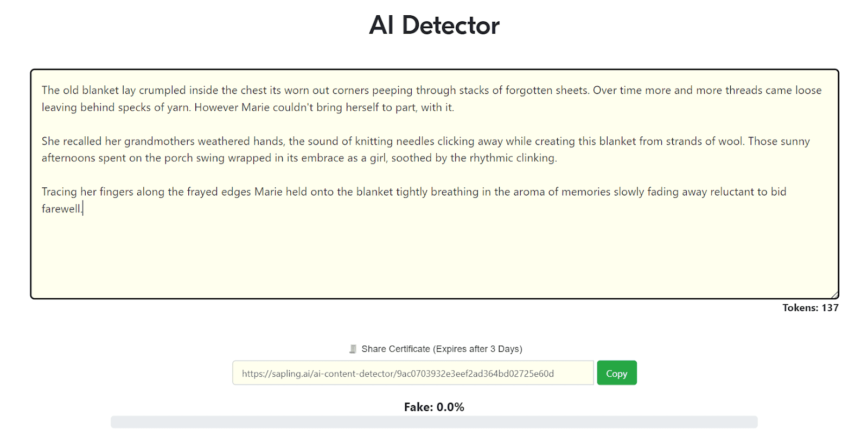868x448 pixels.
Task: Select the share certificate URL field
Action: (x=413, y=373)
